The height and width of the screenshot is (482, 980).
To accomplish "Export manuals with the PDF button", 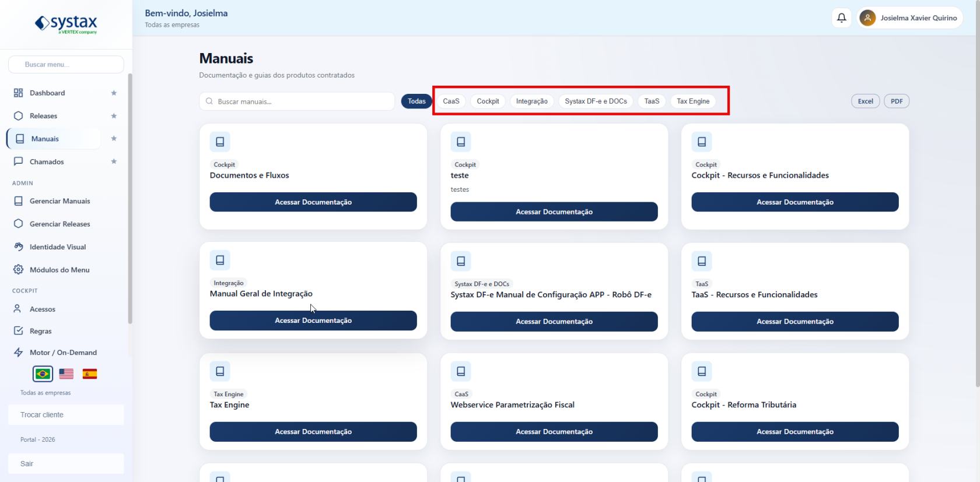I will [897, 101].
